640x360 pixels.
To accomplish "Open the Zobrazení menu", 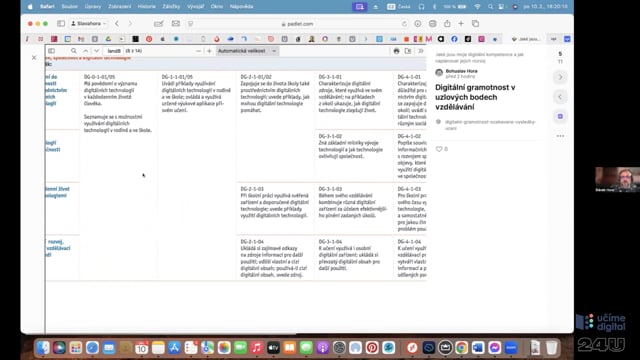I will click(x=120, y=7).
